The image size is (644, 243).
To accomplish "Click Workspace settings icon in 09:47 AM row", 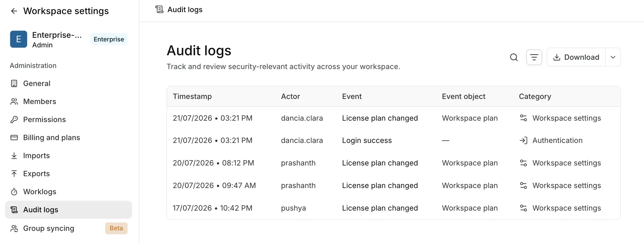I will point(523,185).
